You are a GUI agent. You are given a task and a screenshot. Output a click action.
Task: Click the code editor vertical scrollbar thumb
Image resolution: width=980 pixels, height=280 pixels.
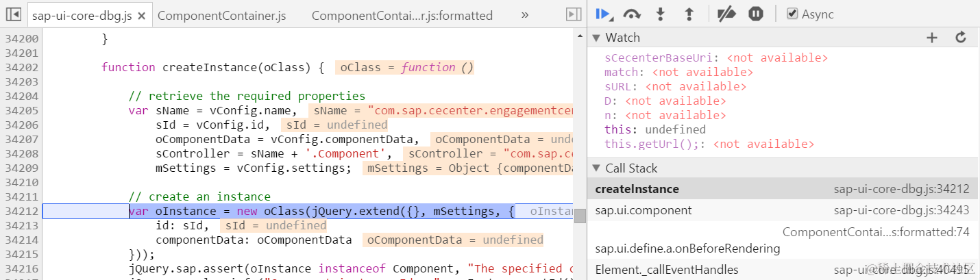(580, 216)
